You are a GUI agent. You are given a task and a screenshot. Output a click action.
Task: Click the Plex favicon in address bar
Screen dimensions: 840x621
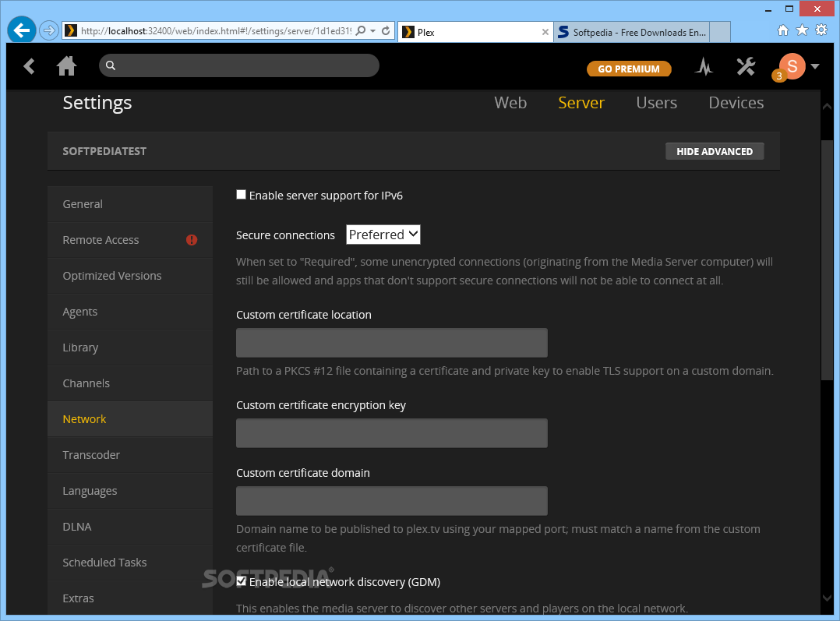coord(71,30)
